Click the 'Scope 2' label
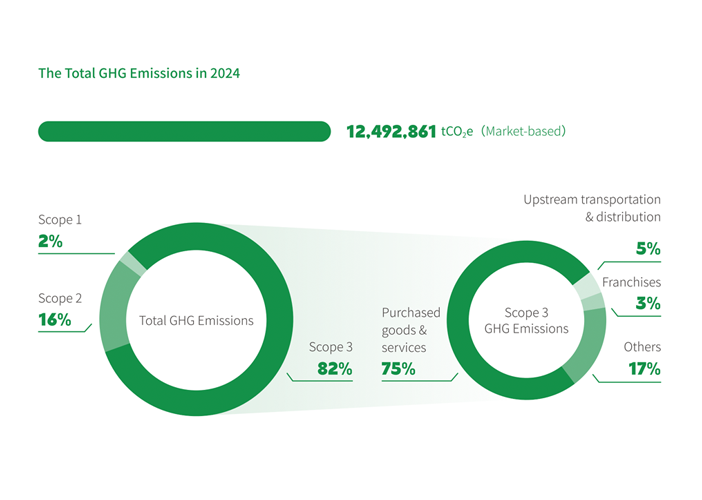This screenshot has height=500, width=702. pos(60,298)
